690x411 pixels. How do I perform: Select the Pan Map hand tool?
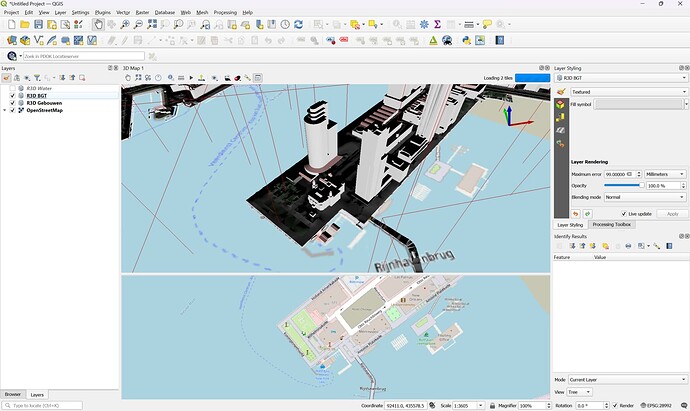click(x=98, y=24)
